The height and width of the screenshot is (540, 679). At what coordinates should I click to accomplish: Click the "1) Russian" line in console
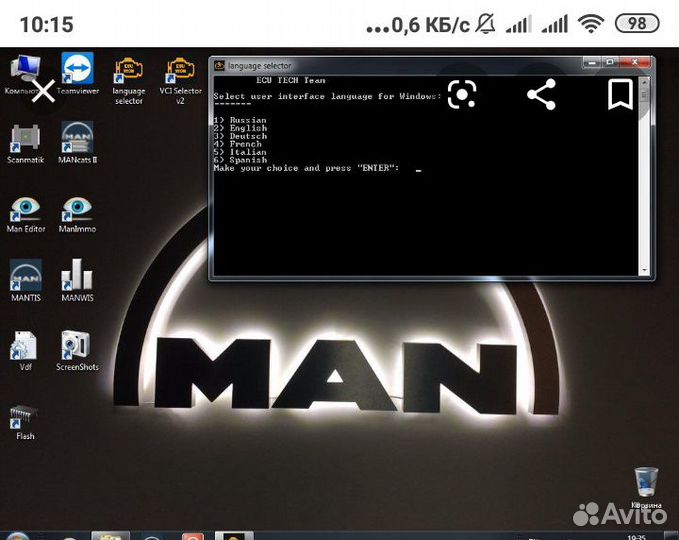pos(240,120)
